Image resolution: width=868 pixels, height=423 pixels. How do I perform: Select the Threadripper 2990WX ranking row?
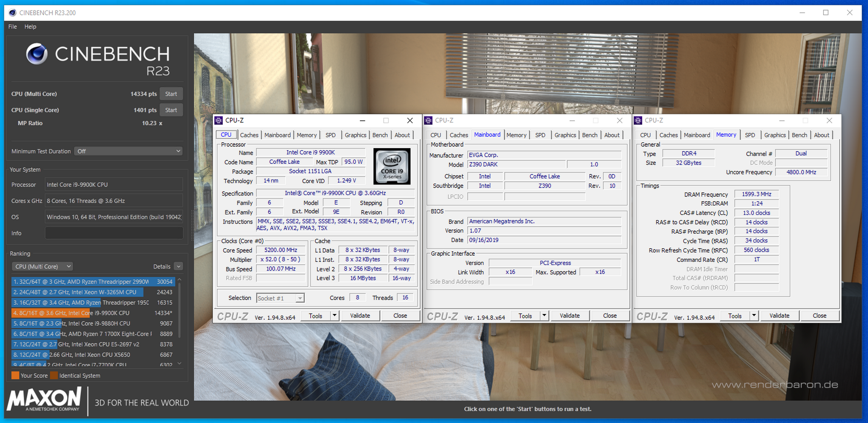[x=93, y=282]
